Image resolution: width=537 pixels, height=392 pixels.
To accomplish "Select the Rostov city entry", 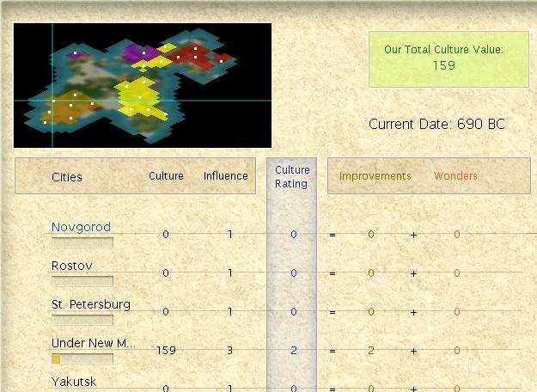I will [71, 266].
